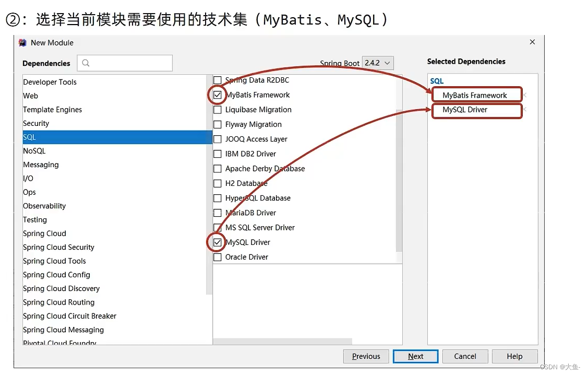Select the Testing category

[114, 219]
